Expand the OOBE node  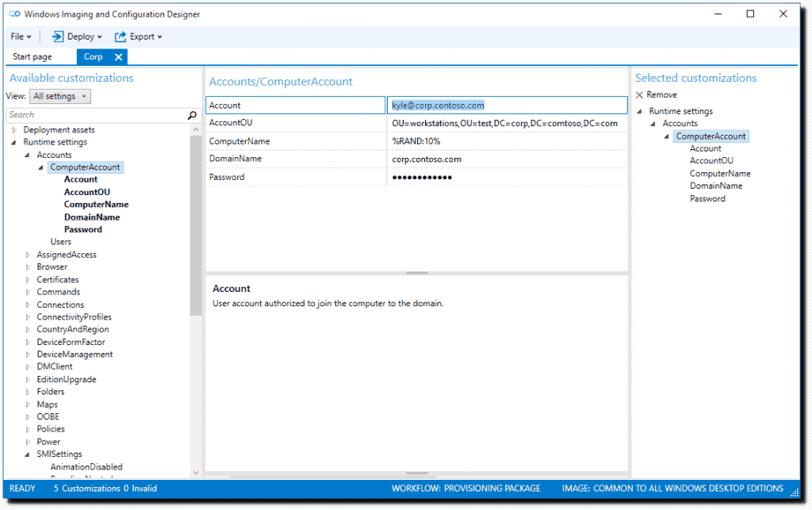28,416
